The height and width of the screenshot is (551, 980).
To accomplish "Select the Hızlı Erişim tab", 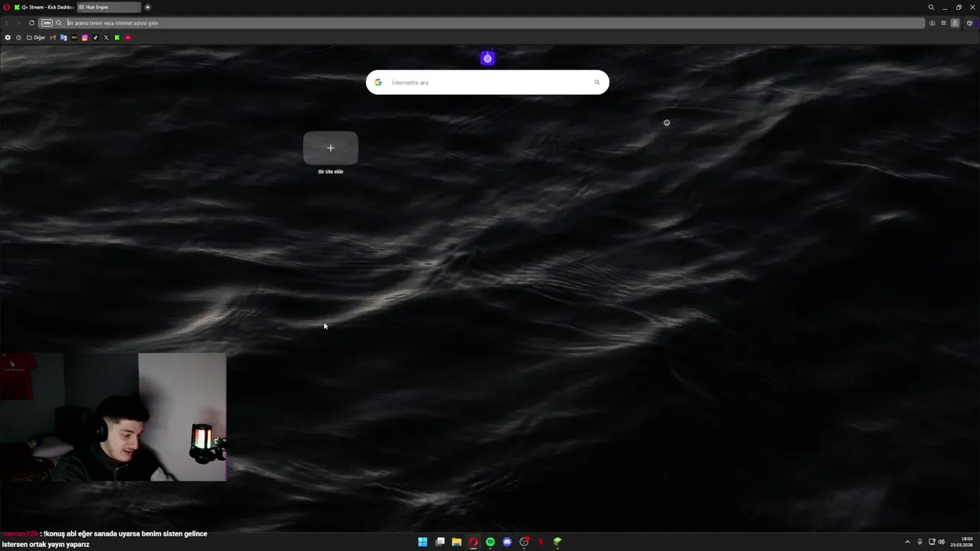I will (x=109, y=7).
